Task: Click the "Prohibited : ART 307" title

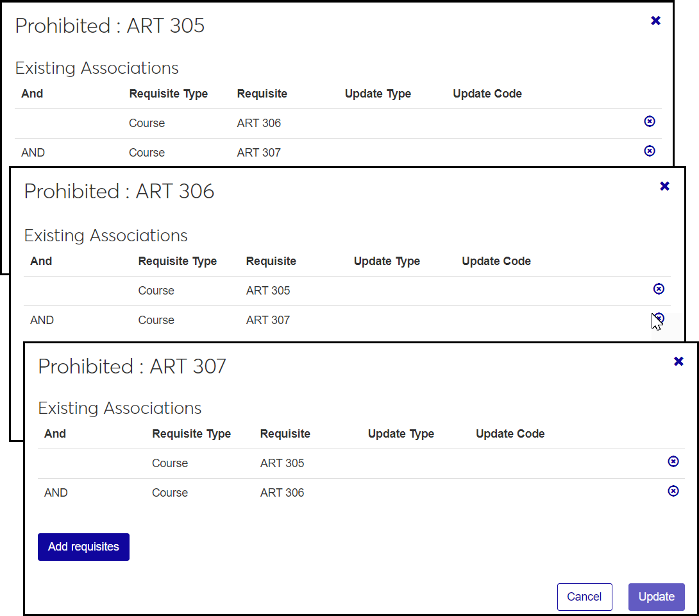Action: click(x=132, y=366)
